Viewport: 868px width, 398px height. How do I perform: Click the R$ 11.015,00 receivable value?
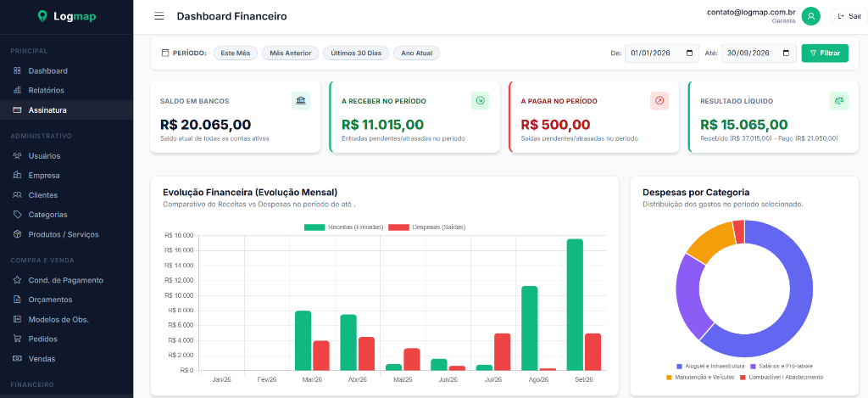383,124
